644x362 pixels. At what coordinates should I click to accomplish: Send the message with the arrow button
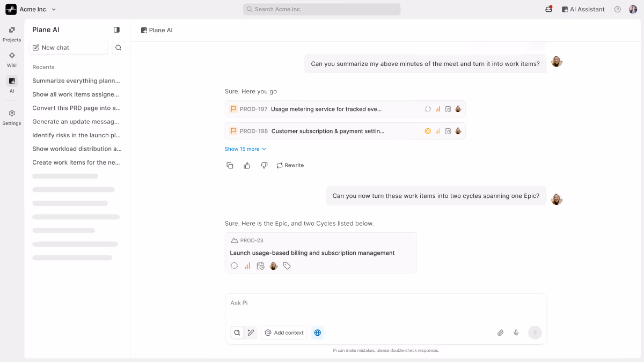(535, 333)
